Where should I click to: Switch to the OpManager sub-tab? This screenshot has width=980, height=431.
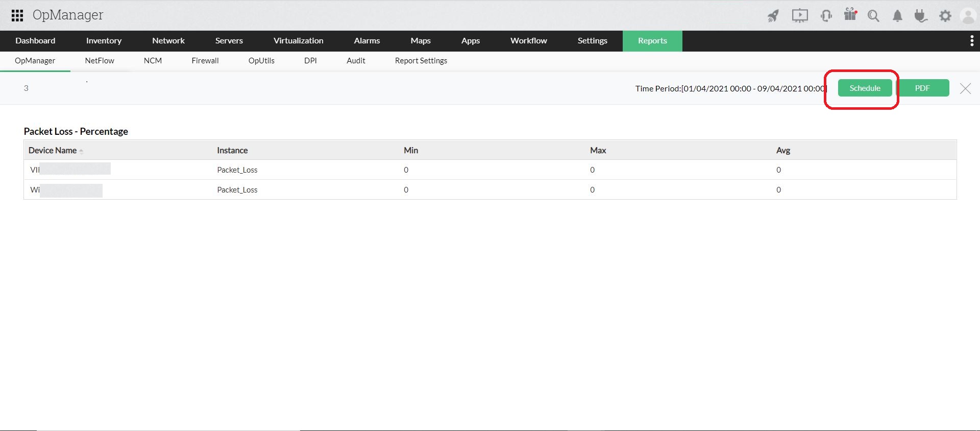pos(35,61)
